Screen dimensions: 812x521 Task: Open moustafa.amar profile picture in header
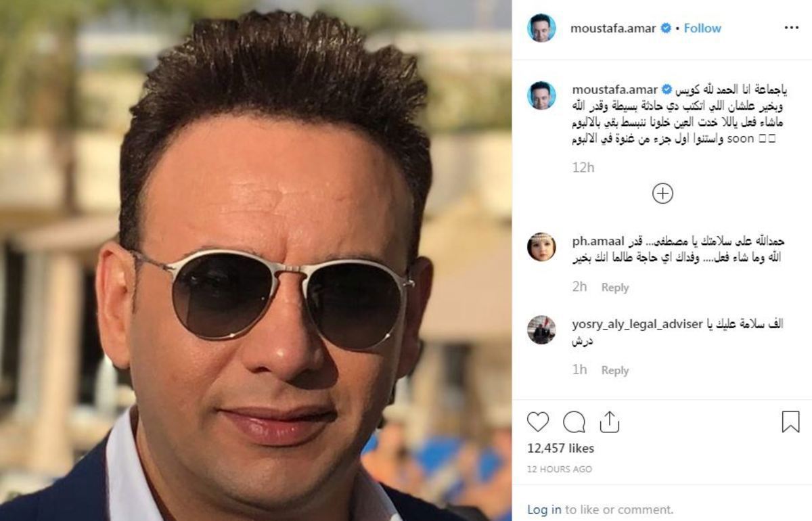point(541,28)
